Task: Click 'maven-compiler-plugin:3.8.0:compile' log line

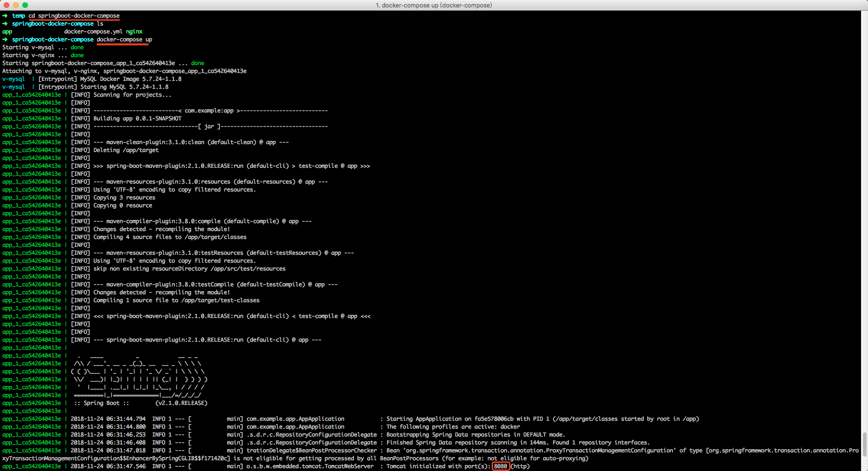Action: [202, 221]
